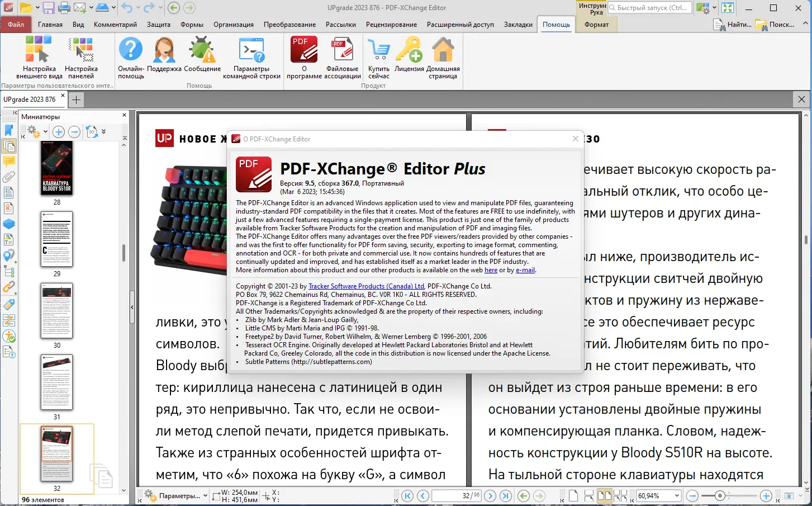The image size is (812, 506).
Task: Enable two-page layout view mode
Action: (605, 495)
